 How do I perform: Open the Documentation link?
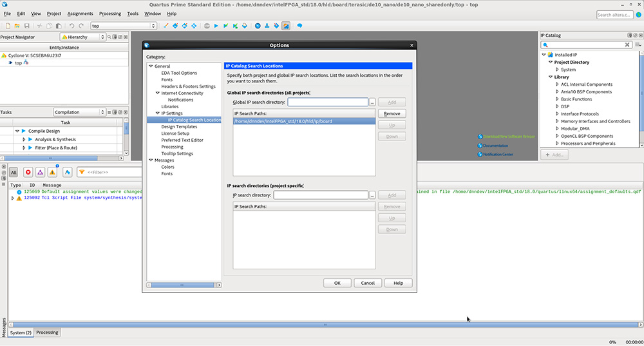coord(495,146)
